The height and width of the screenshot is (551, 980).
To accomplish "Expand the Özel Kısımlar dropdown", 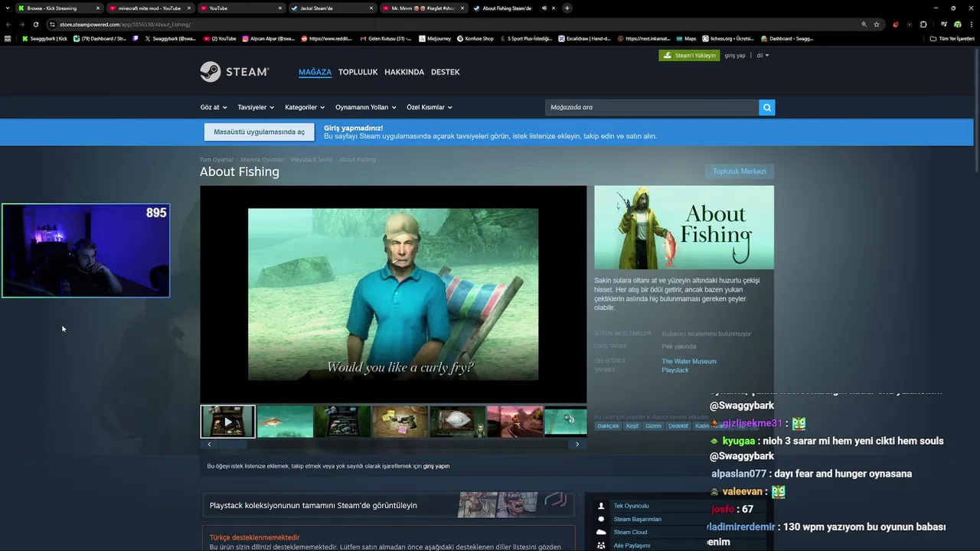I will pyautogui.click(x=430, y=107).
